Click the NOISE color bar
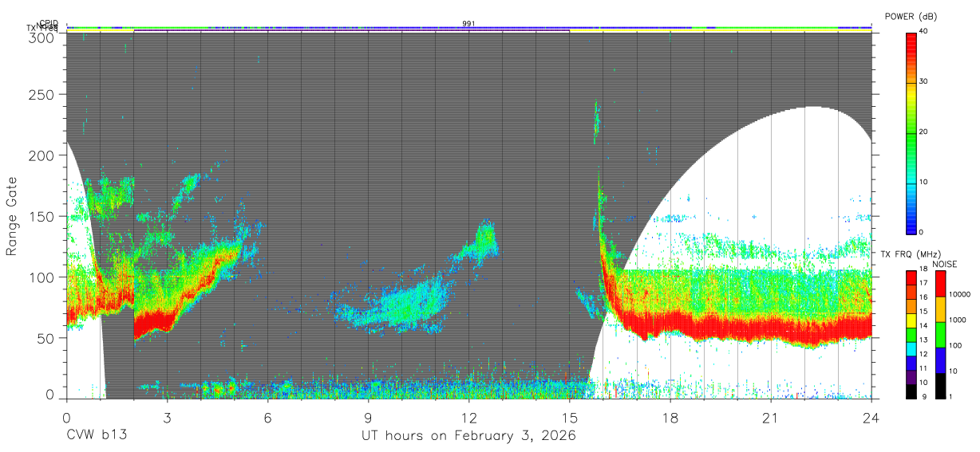This screenshot has height=452, width=980. pos(941,335)
